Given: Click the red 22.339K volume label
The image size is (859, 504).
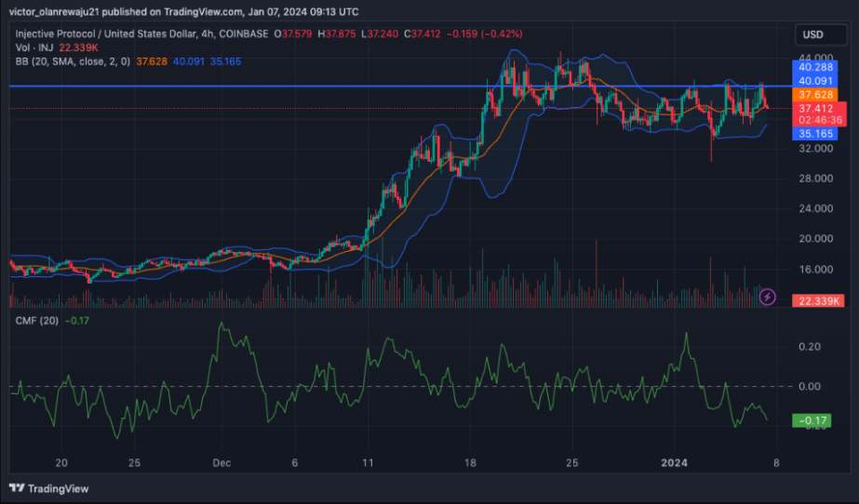Looking at the screenshot, I should (x=816, y=300).
